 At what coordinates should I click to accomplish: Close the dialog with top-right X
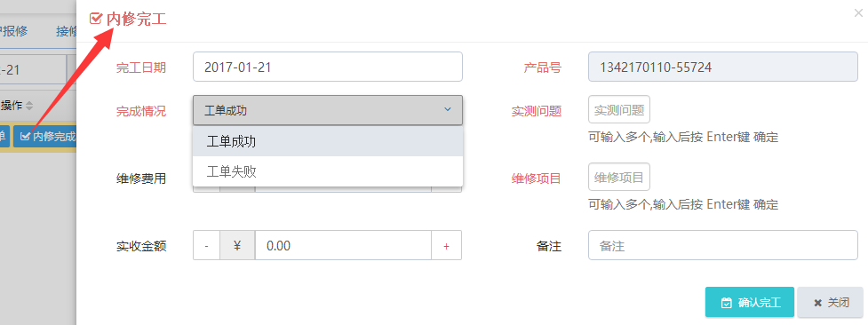point(858,12)
